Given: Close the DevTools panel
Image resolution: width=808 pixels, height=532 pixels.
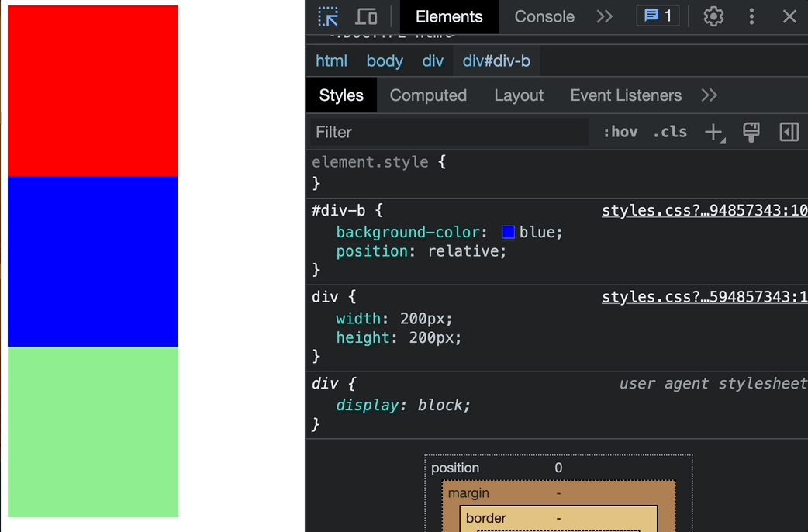Looking at the screenshot, I should tap(789, 16).
